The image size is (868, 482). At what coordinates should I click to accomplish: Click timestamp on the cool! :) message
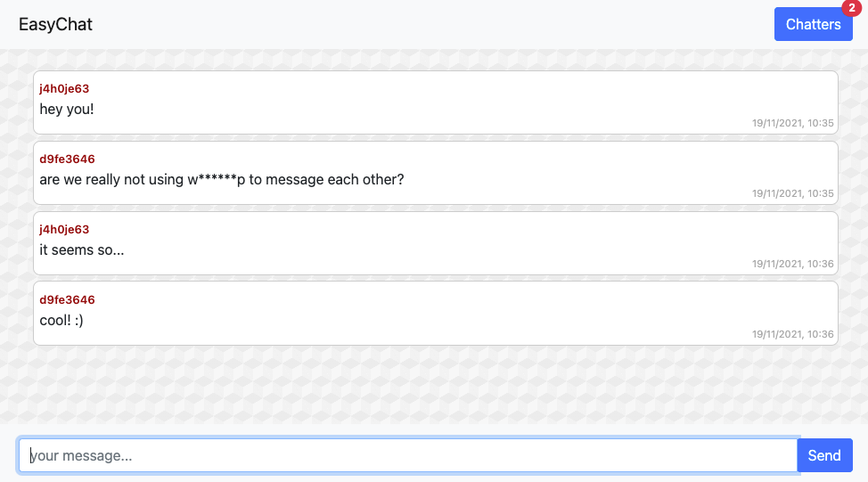[792, 334]
